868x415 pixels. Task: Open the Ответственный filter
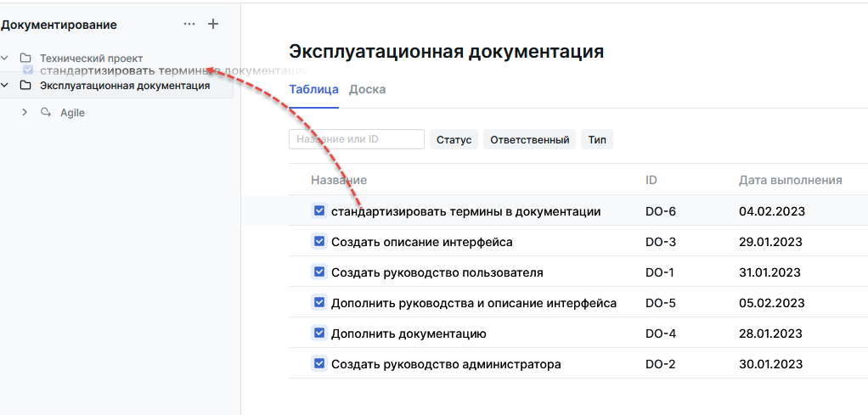529,140
